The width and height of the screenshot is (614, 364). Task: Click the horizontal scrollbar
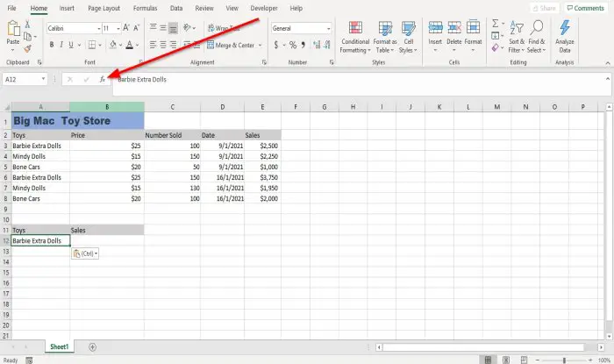483,347
